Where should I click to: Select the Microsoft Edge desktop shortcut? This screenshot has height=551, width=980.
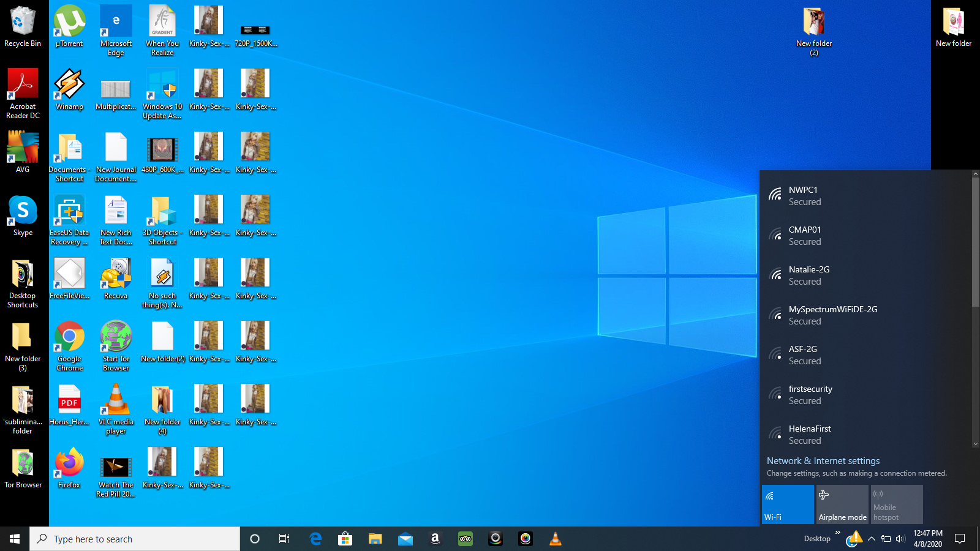[116, 31]
